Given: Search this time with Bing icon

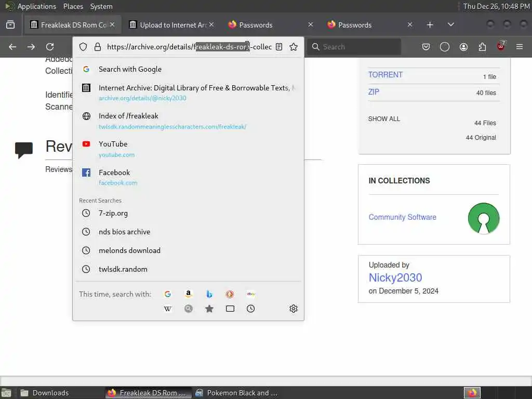Looking at the screenshot, I should 209,294.
